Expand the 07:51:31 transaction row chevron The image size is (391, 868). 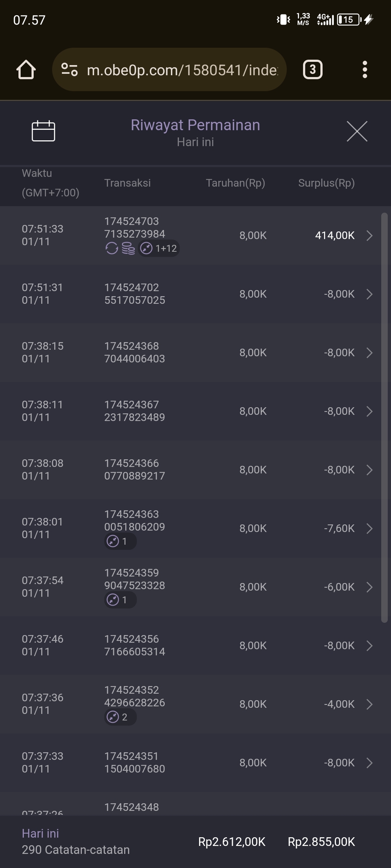coord(369,294)
